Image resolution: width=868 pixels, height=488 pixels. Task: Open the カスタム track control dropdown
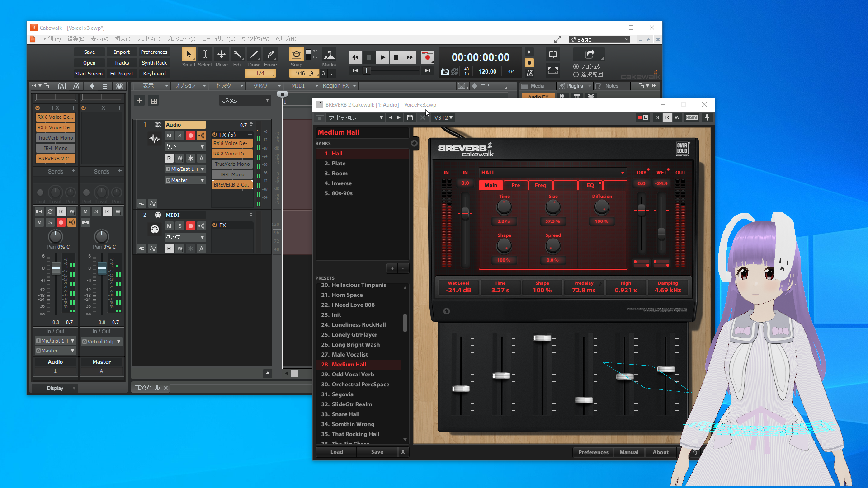[x=245, y=100]
